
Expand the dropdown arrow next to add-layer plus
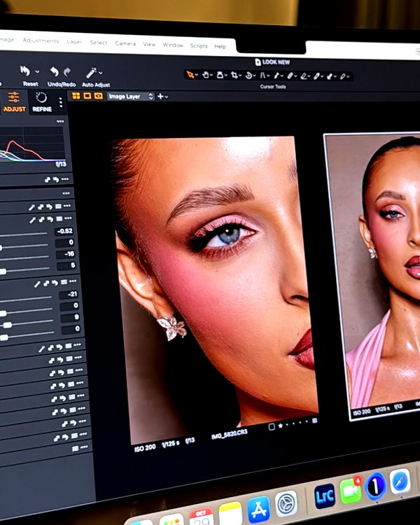point(166,97)
